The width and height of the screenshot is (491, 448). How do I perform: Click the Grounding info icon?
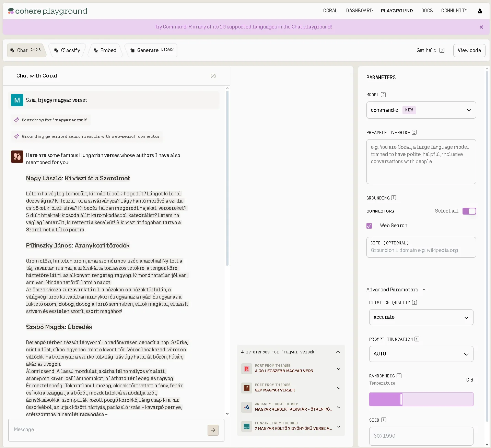[394, 198]
